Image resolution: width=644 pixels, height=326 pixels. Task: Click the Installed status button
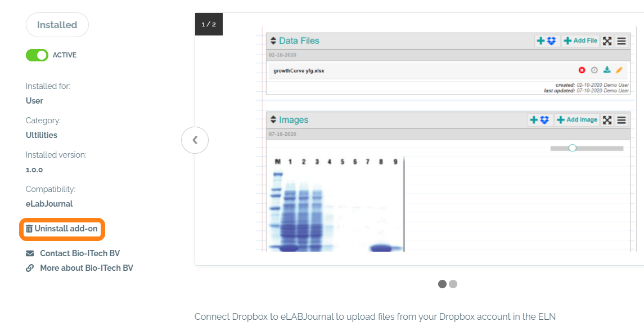(57, 25)
